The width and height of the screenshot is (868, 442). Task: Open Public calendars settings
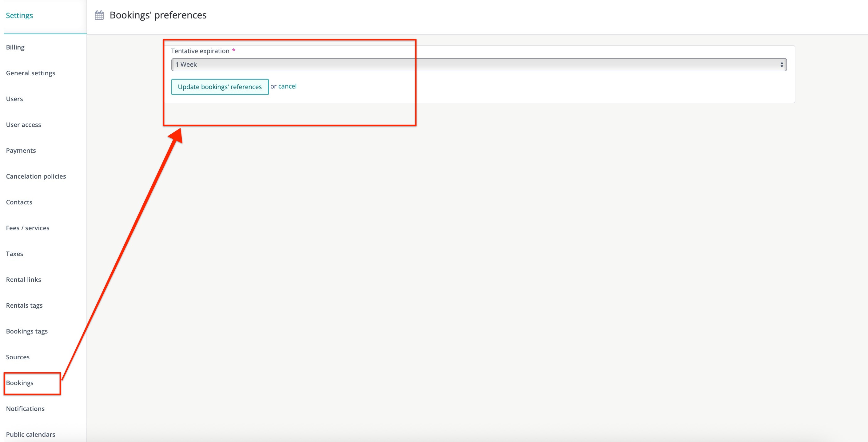tap(30, 434)
